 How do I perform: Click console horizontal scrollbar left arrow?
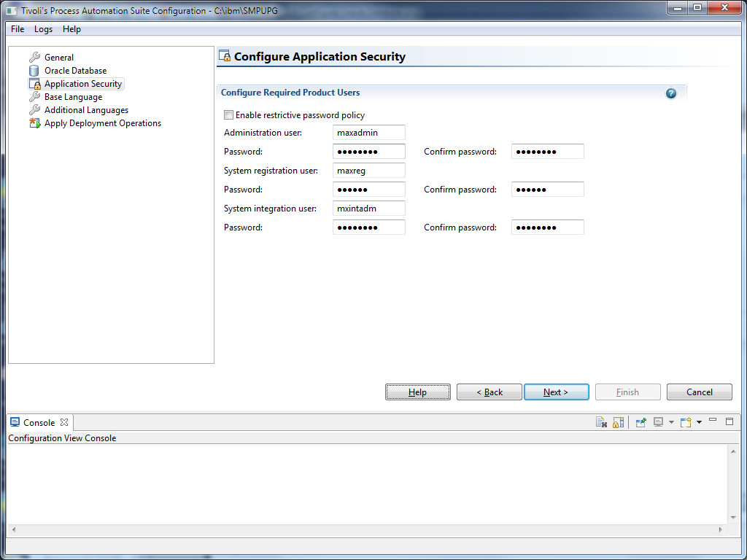click(x=14, y=529)
